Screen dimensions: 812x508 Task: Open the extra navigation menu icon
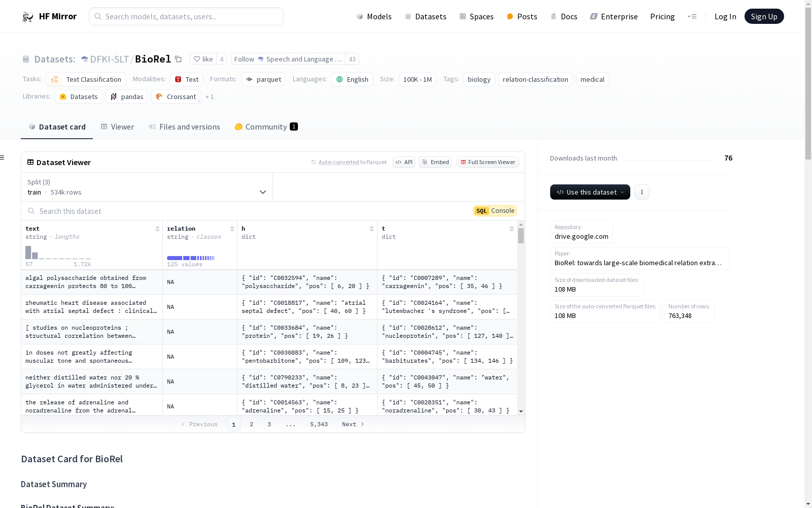pyautogui.click(x=692, y=16)
